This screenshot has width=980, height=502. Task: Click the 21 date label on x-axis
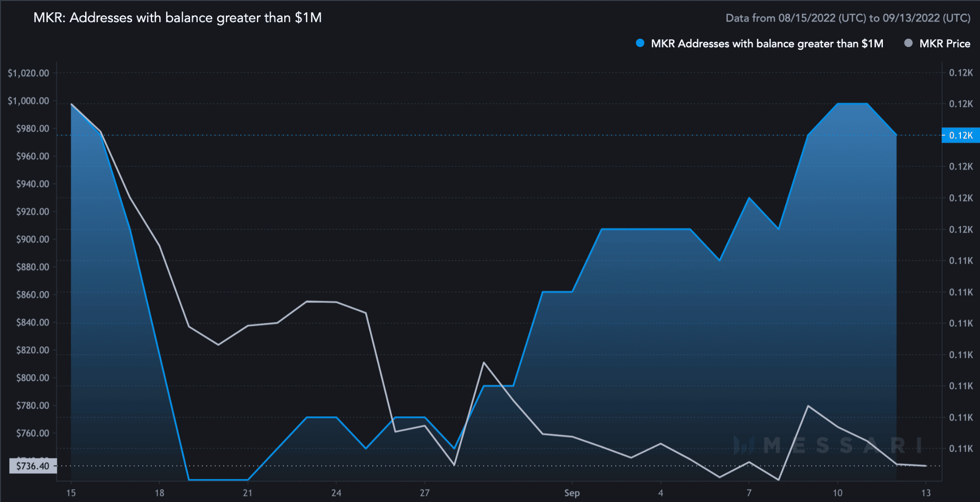pyautogui.click(x=247, y=493)
